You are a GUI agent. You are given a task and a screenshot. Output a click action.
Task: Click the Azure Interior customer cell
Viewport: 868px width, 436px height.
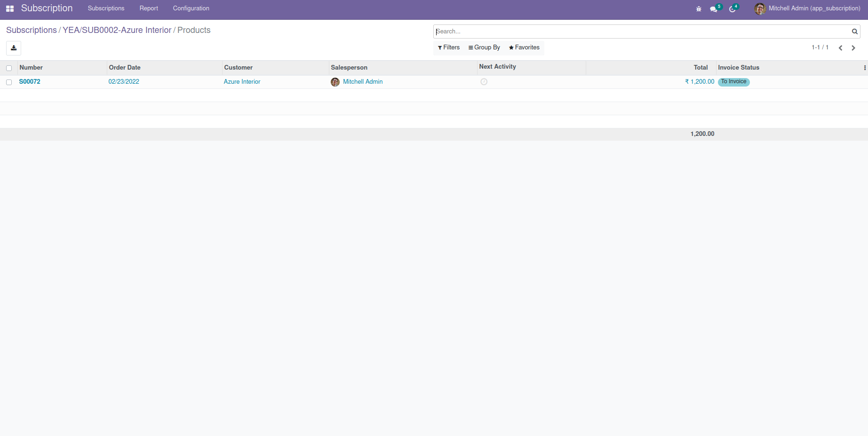[242, 82]
